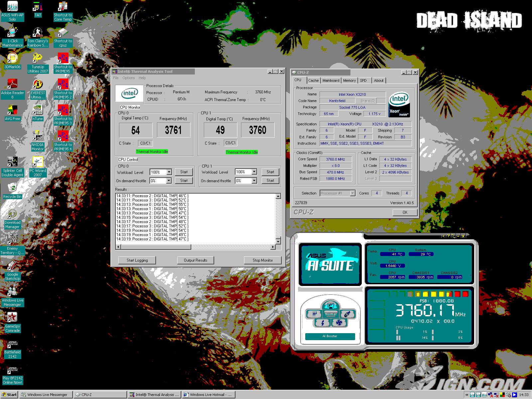Open the Windows Start menu
This screenshot has height=399, width=532.
[x=10, y=395]
